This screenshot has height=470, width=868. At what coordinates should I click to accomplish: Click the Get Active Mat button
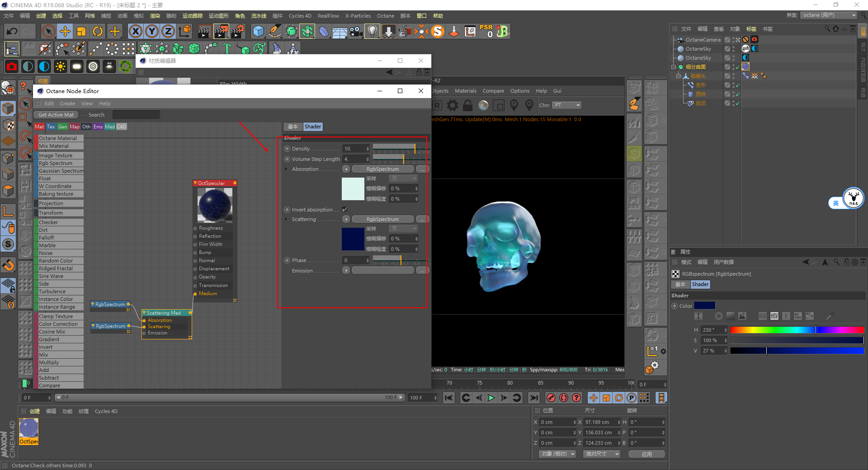tap(56, 115)
